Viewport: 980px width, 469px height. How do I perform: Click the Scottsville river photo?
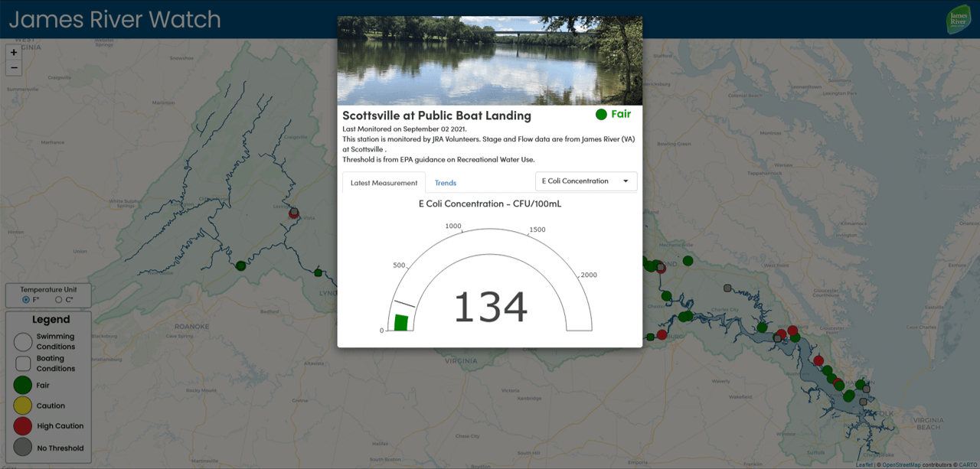[x=490, y=60]
